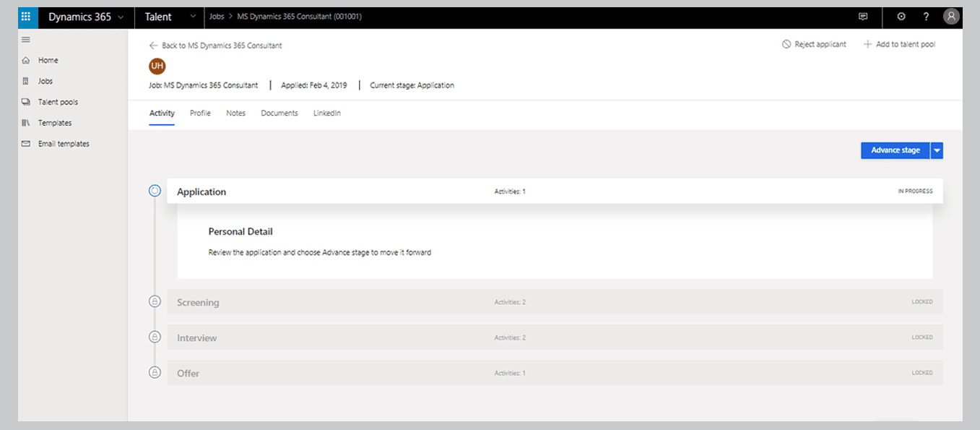Open the user account avatar
The width and height of the screenshot is (980, 430).
[952, 17]
